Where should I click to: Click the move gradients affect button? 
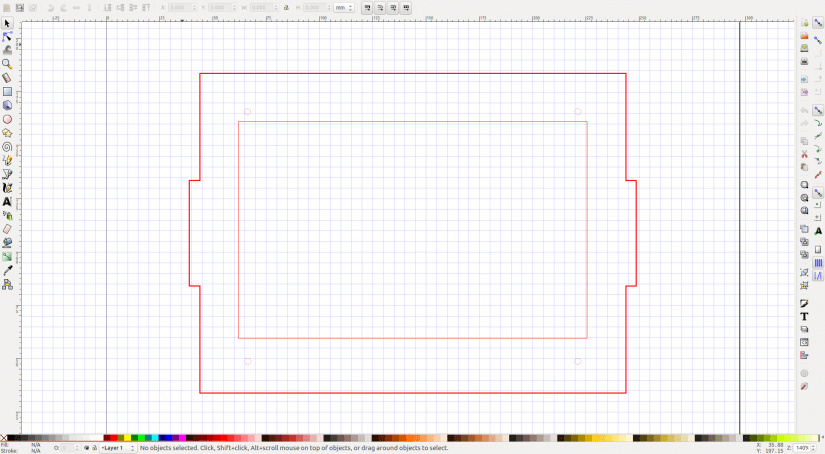pos(393,8)
